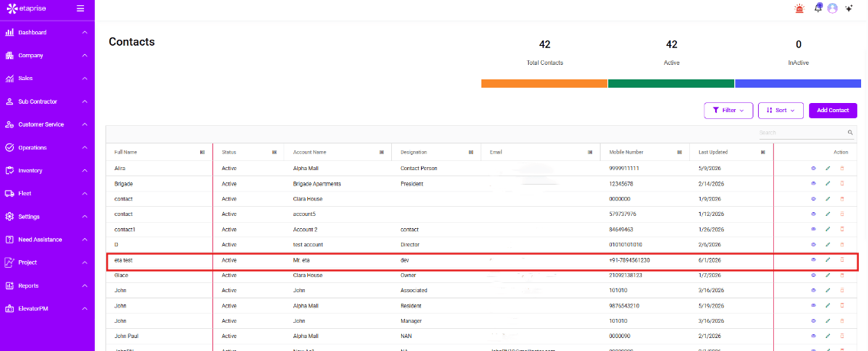The width and height of the screenshot is (868, 351).
Task: Open the Settings sidebar menu
Action: point(47,217)
